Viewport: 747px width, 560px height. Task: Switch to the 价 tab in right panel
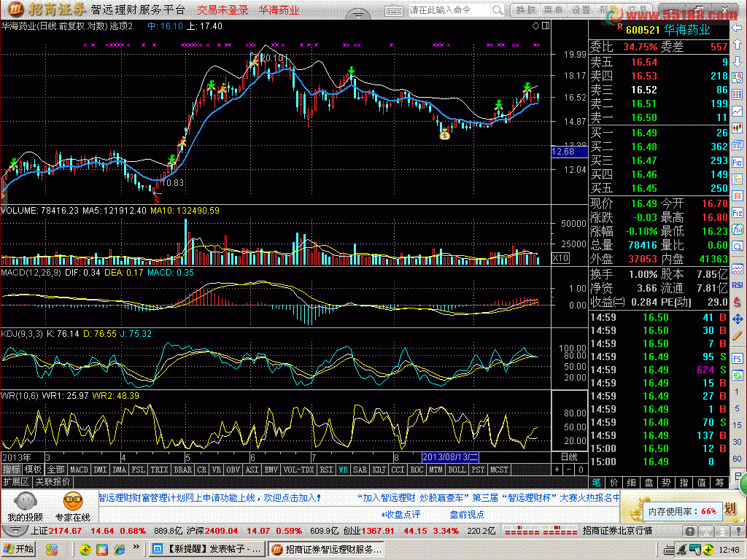[x=614, y=483]
